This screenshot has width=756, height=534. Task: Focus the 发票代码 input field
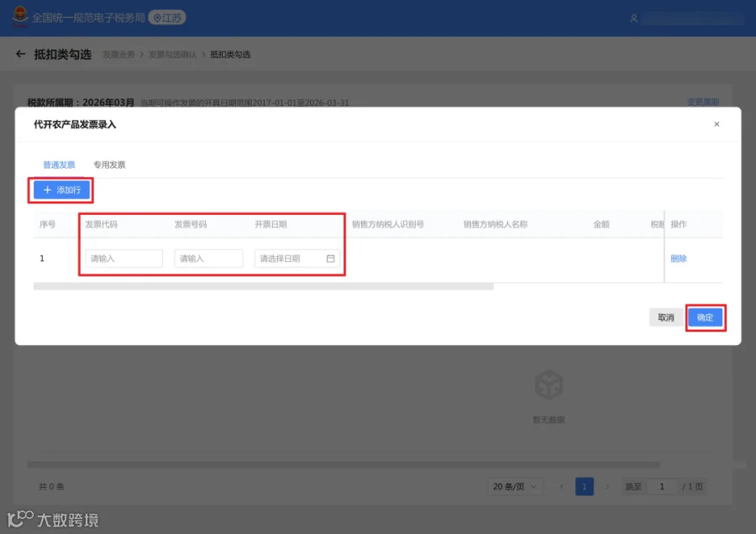pos(124,259)
